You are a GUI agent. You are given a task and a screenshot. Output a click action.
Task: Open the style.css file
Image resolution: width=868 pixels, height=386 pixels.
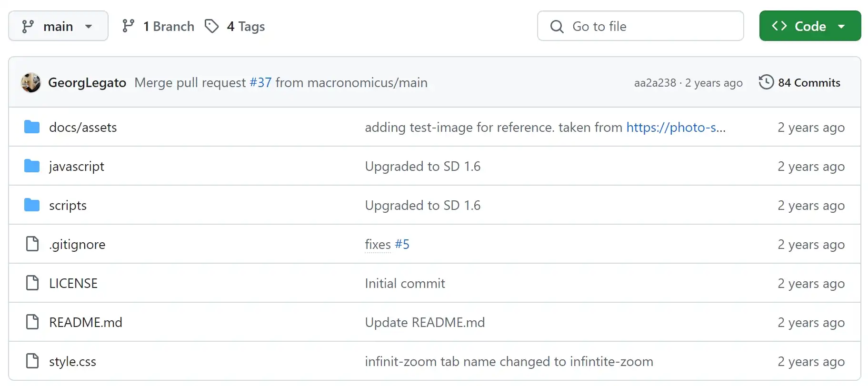click(72, 361)
